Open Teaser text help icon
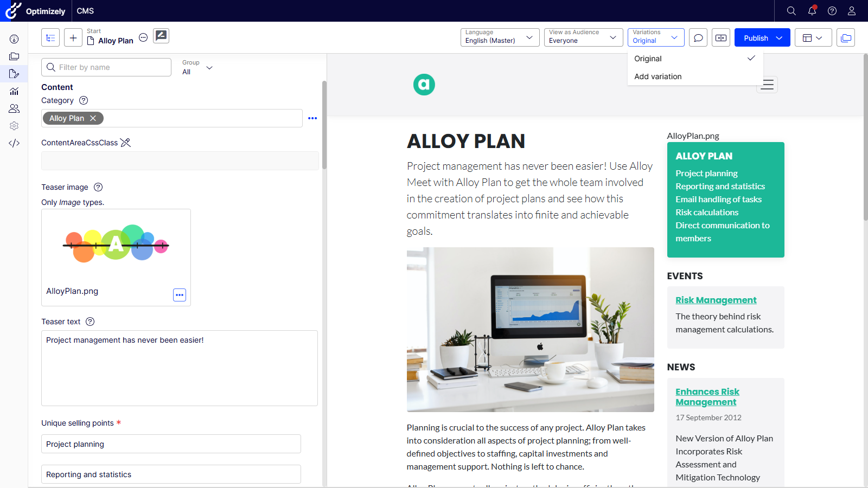The image size is (868, 488). [90, 322]
